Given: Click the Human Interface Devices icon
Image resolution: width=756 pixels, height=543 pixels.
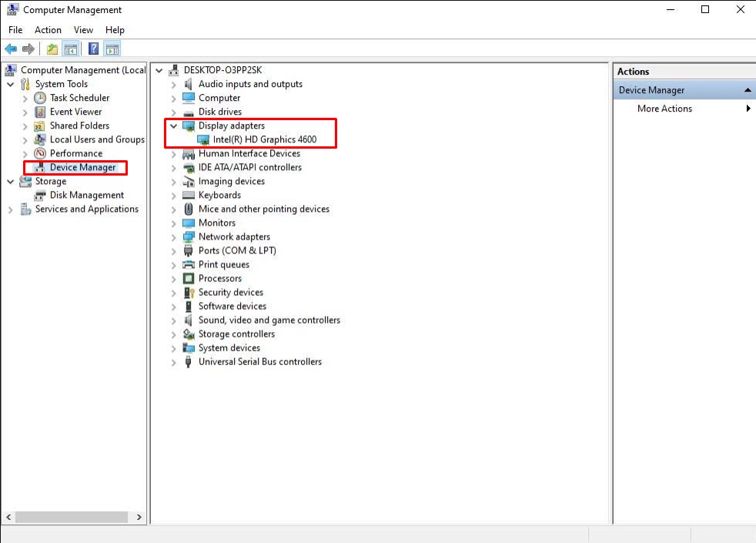Looking at the screenshot, I should click(189, 154).
